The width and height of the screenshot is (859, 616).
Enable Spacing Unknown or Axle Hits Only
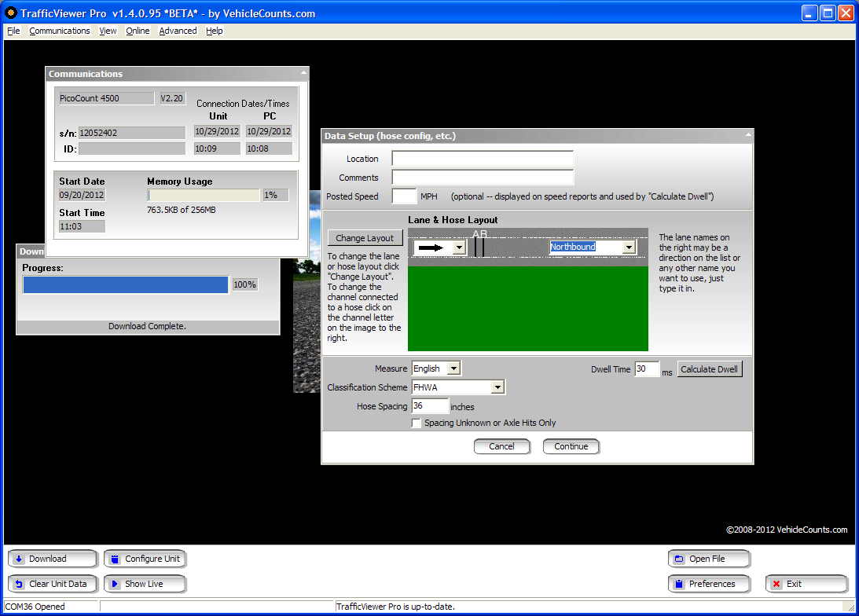click(x=417, y=423)
